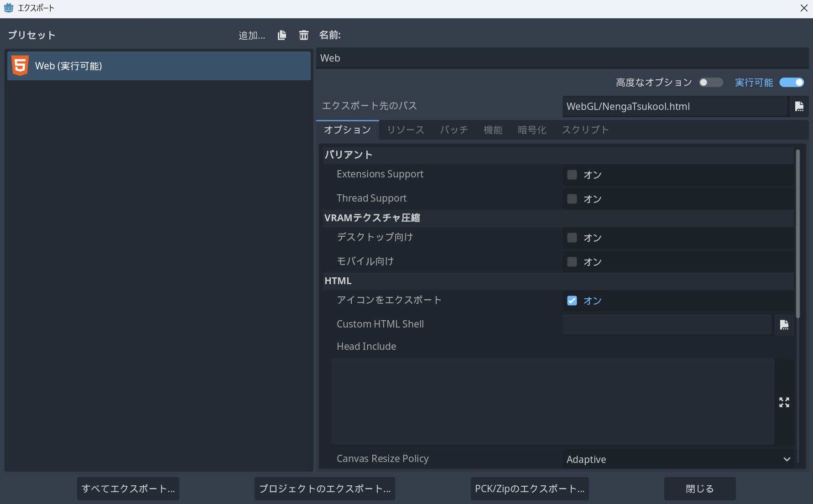Open Canvas Resize Policy dropdown
Viewport: 813px width, 504px height.
677,459
